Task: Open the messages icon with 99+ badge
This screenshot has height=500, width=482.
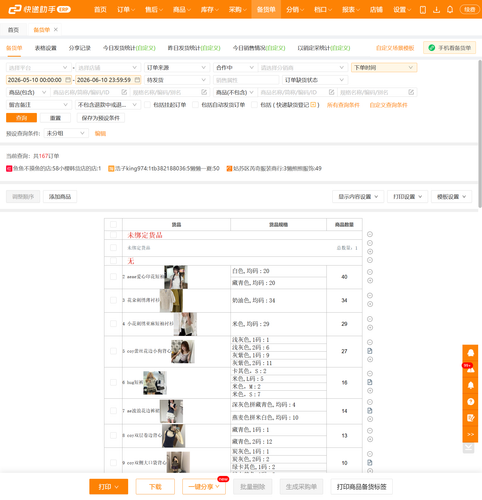Action: pos(471,369)
